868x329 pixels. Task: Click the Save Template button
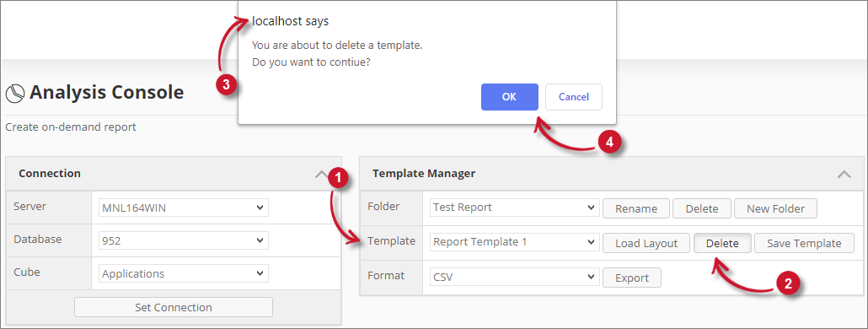click(804, 243)
